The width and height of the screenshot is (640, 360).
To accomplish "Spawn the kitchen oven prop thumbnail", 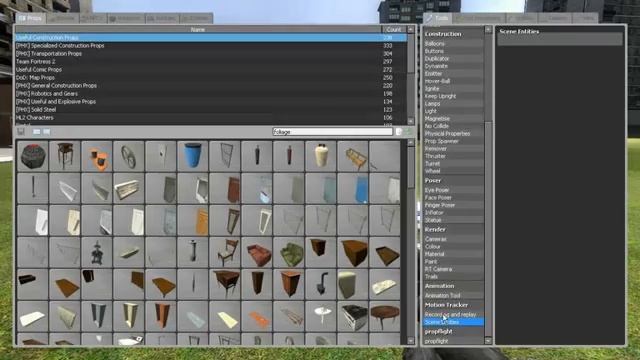I will [x=353, y=316].
